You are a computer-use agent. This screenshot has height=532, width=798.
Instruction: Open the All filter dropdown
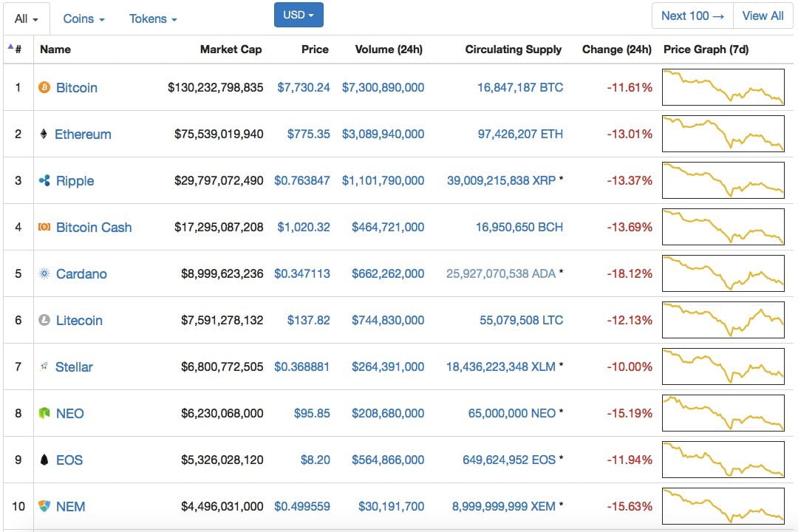pos(27,18)
